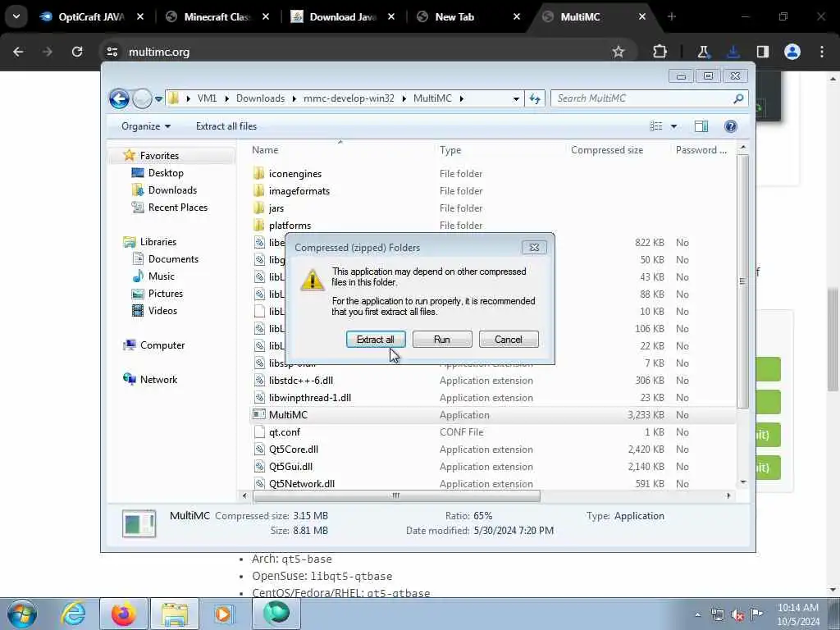The height and width of the screenshot is (630, 840).
Task: Click Extract all in the dialog
Action: tap(376, 339)
